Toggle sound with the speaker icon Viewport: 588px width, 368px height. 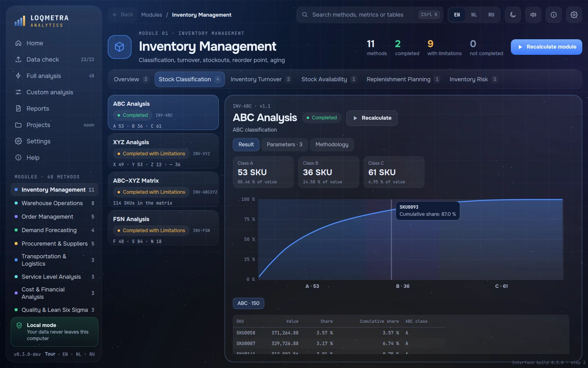click(533, 15)
